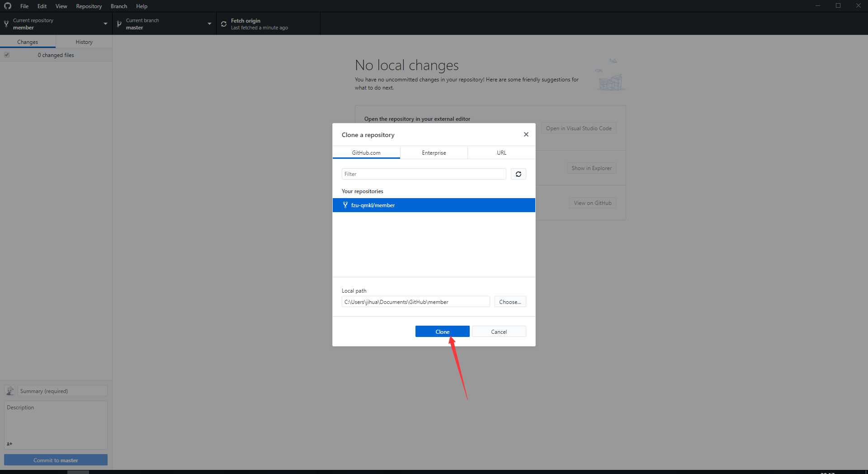Click Cancel in the clone dialog
Viewport: 868px width, 474px height.
[499, 332]
